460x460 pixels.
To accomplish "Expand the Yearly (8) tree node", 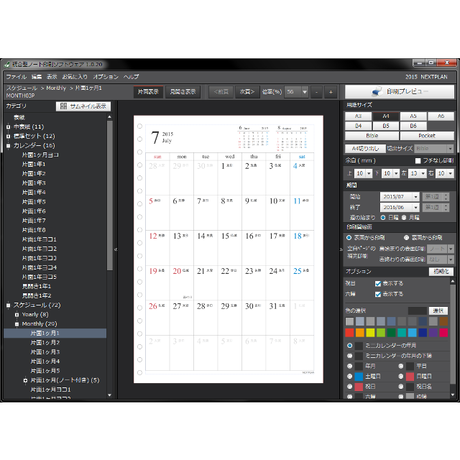I will tap(17, 315).
